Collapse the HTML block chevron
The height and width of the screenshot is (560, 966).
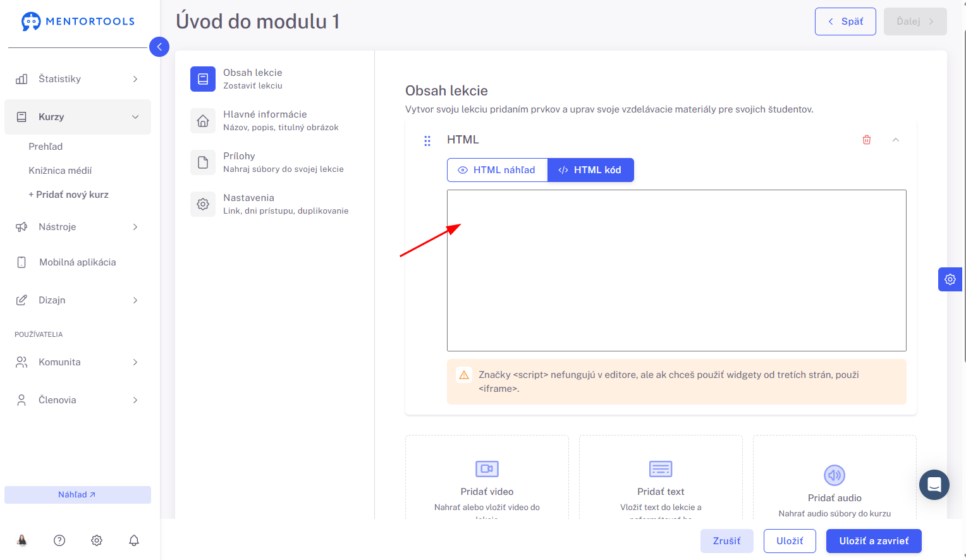point(896,140)
